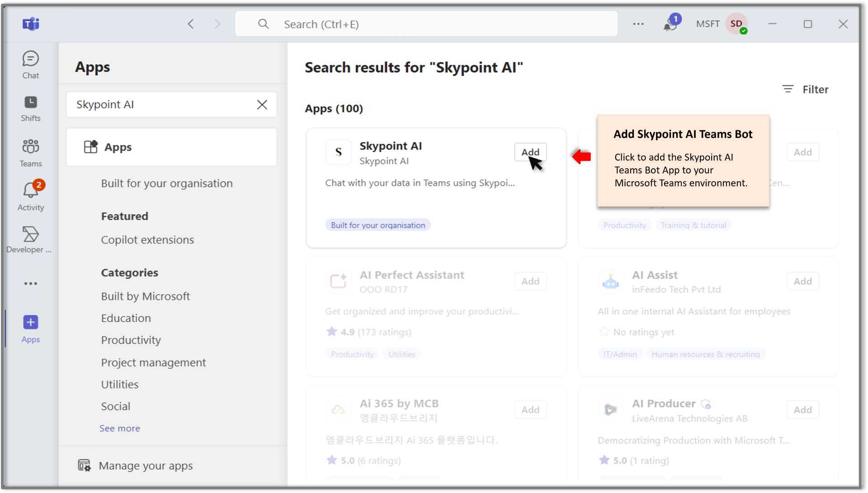Clear the Skypoint AI search text
Viewport: 868px width, 493px height.
coord(262,104)
